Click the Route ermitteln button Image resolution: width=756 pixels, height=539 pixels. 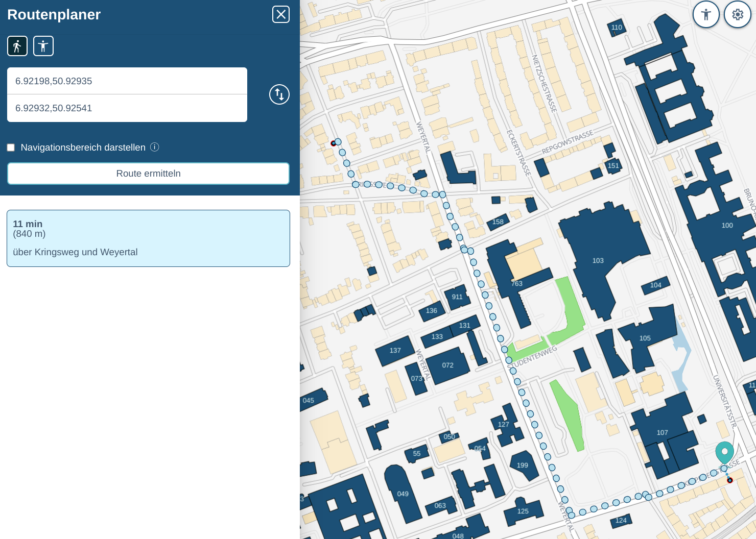tap(148, 174)
